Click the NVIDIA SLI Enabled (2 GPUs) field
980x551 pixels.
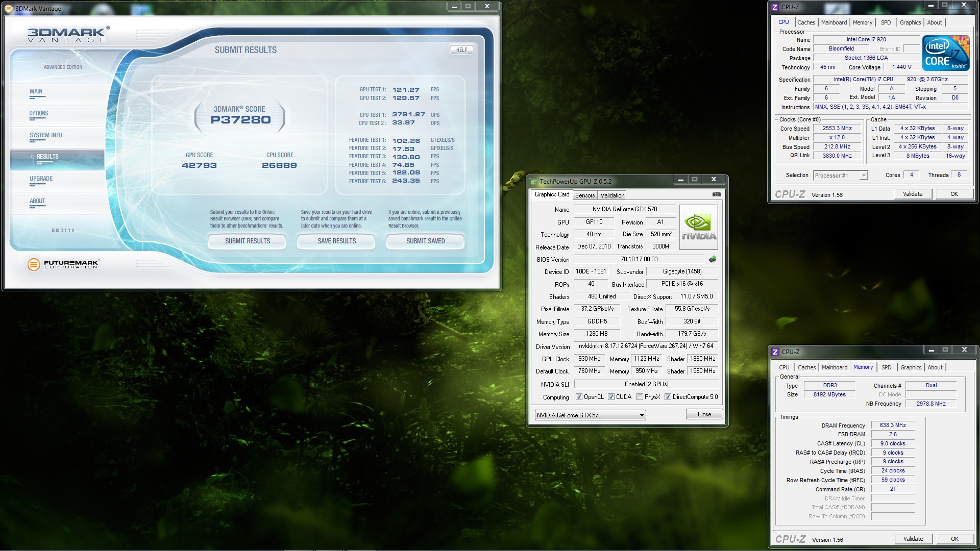(x=646, y=384)
